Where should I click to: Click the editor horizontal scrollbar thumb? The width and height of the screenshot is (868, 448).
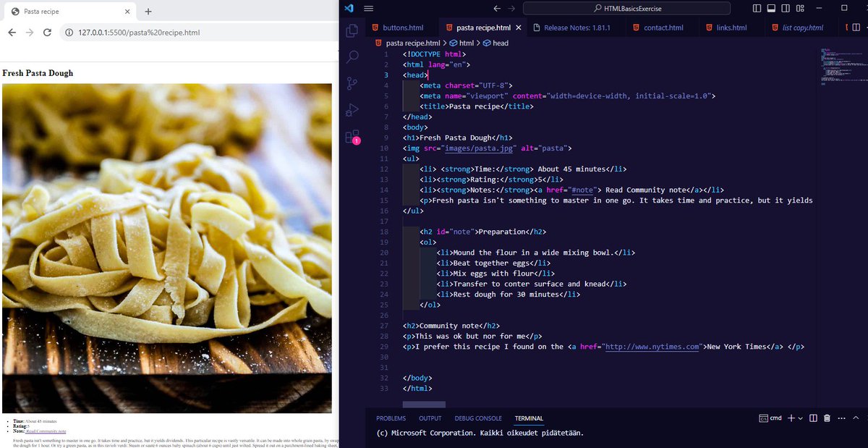click(x=424, y=404)
